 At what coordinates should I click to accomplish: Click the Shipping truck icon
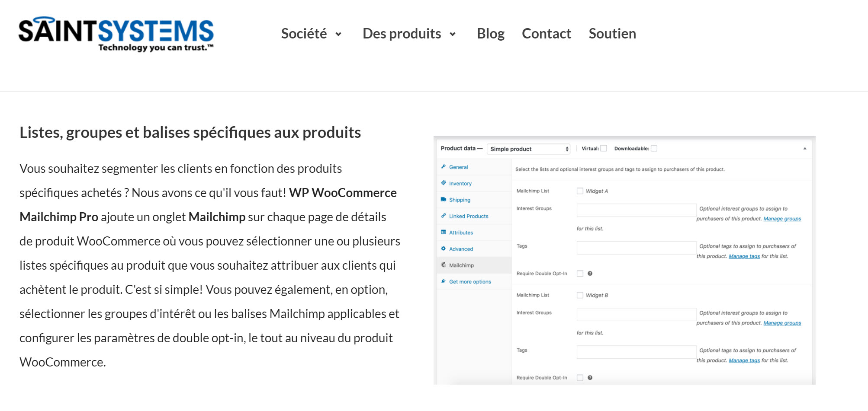[x=444, y=200]
